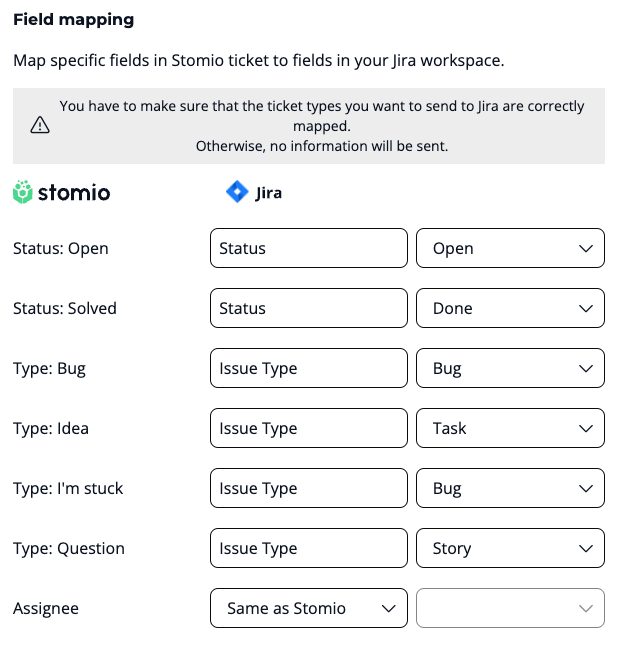Expand the Type: Question Story dropdown
619x654 pixels.
510,548
